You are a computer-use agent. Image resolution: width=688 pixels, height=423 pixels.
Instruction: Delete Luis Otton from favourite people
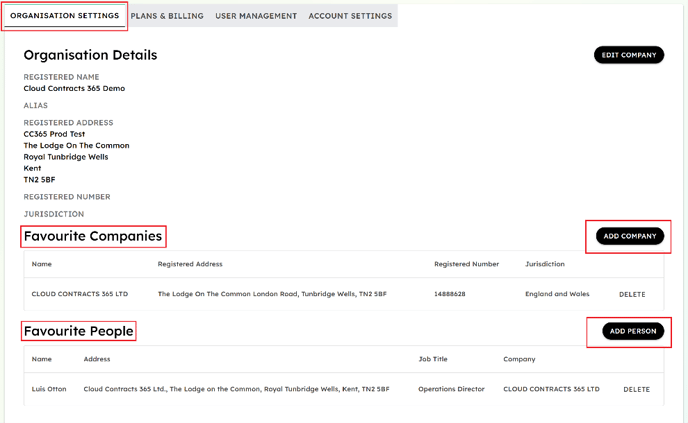(636, 389)
